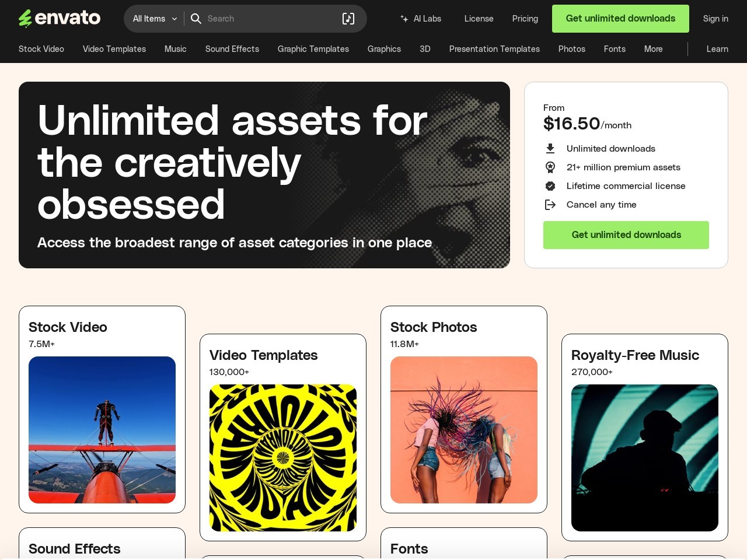Open the More menu in navigation
Screen dimensions: 747x560
(x=654, y=49)
